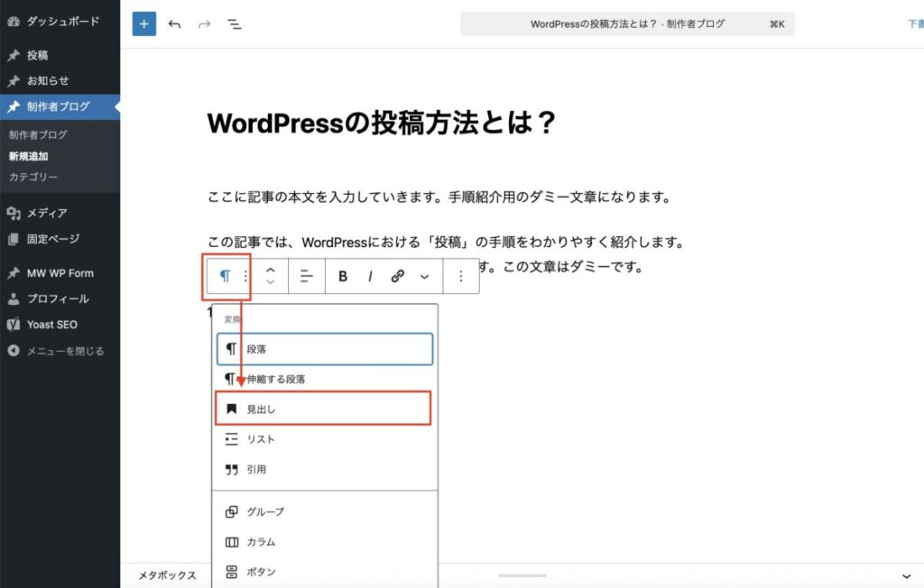Screen dimensions: 924x588
Task: Click the post title WordPressの投稿方法とは？
Action: pos(382,124)
